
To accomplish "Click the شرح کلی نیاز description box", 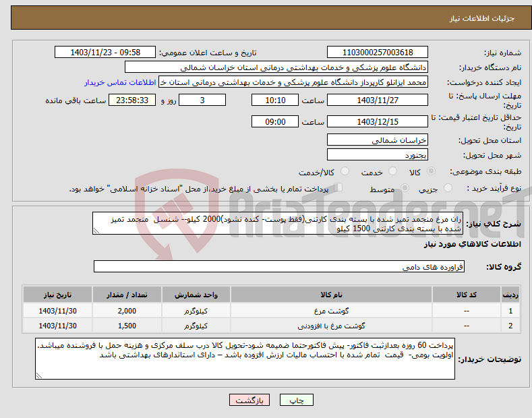I will point(278,223).
